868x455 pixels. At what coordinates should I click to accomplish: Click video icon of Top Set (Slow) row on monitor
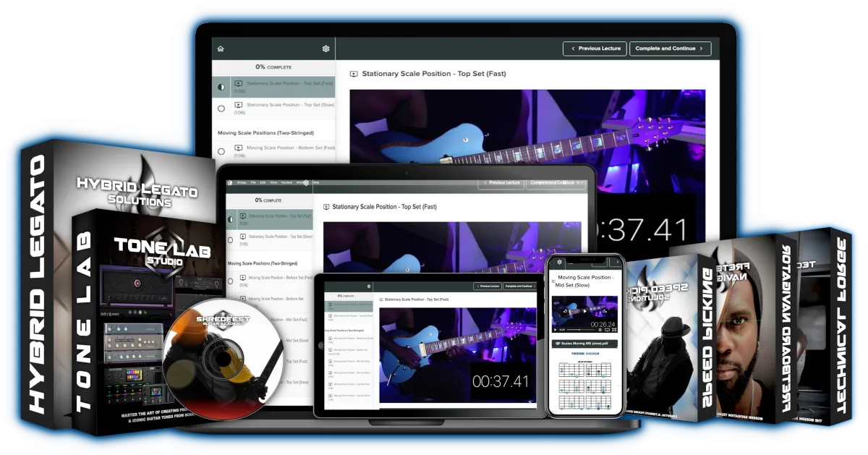[x=239, y=105]
